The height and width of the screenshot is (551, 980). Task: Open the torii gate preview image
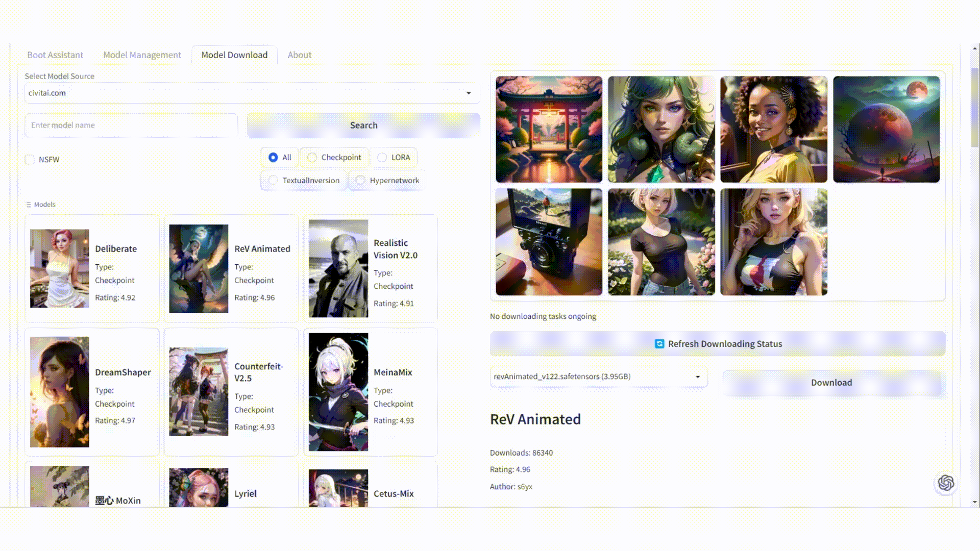(x=549, y=130)
